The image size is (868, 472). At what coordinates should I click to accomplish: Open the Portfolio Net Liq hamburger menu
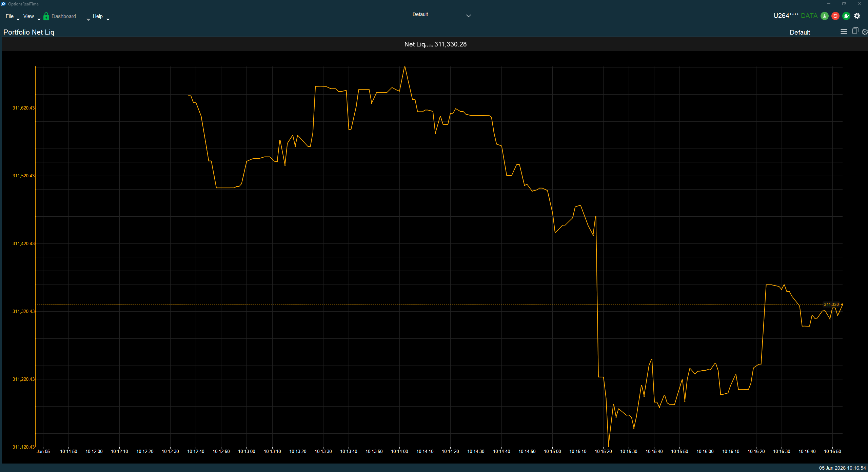(x=843, y=31)
